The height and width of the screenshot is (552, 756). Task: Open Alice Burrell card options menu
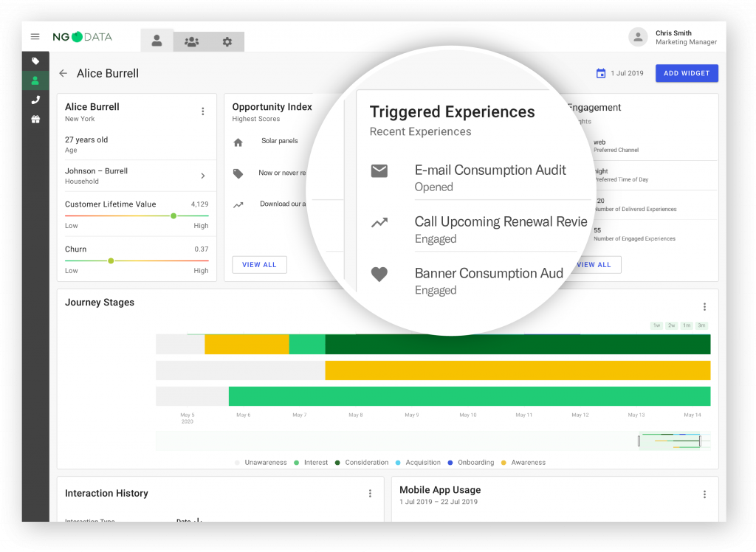pyautogui.click(x=203, y=111)
